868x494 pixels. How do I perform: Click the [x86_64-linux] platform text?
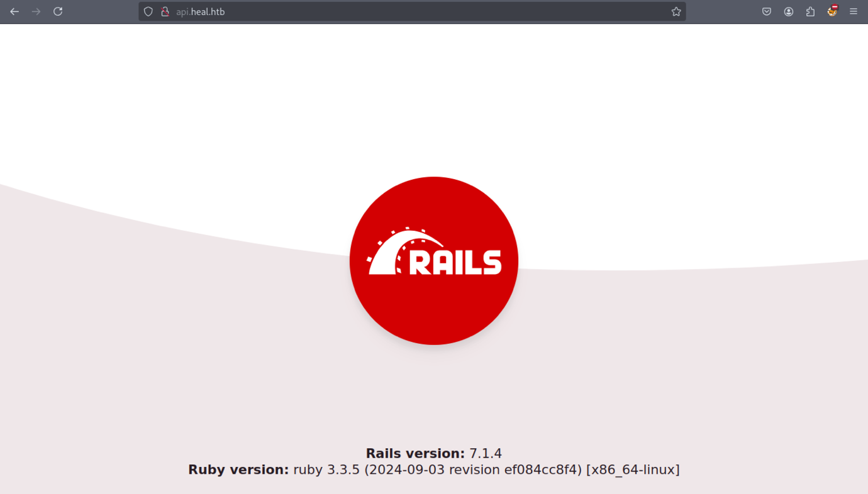pos(633,469)
